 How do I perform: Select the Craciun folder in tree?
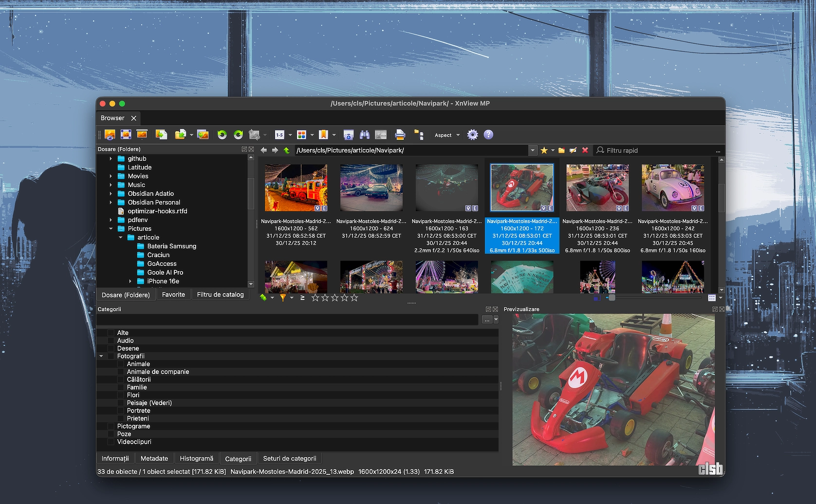point(158,255)
